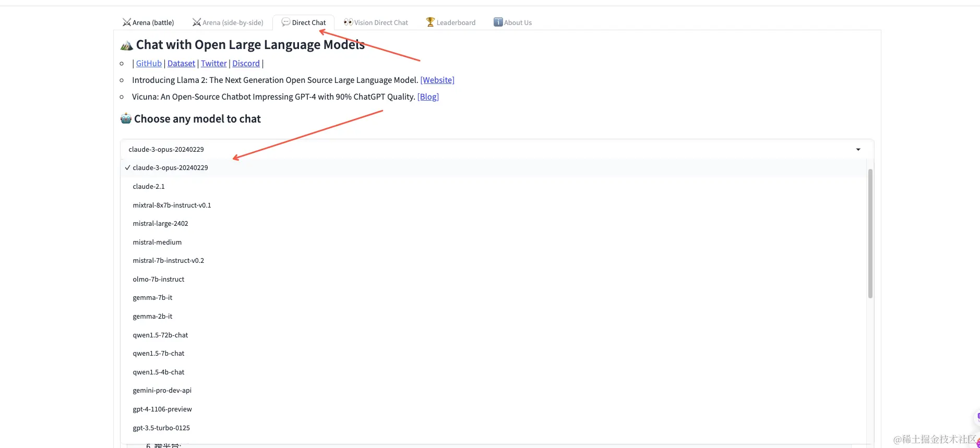Click the eyes icon on Vision Direct Chat
Screen dimensions: 980x448
348,22
